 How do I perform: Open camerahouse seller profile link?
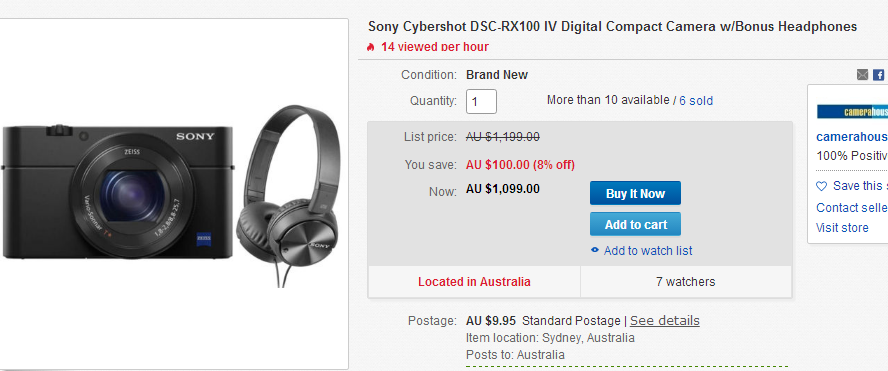852,137
